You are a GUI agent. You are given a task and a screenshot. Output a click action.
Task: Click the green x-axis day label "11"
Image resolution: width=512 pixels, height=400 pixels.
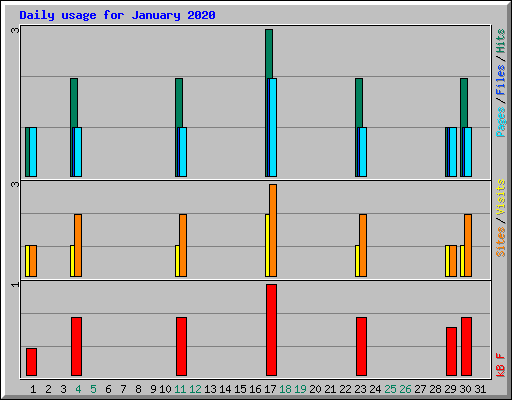[x=180, y=389]
